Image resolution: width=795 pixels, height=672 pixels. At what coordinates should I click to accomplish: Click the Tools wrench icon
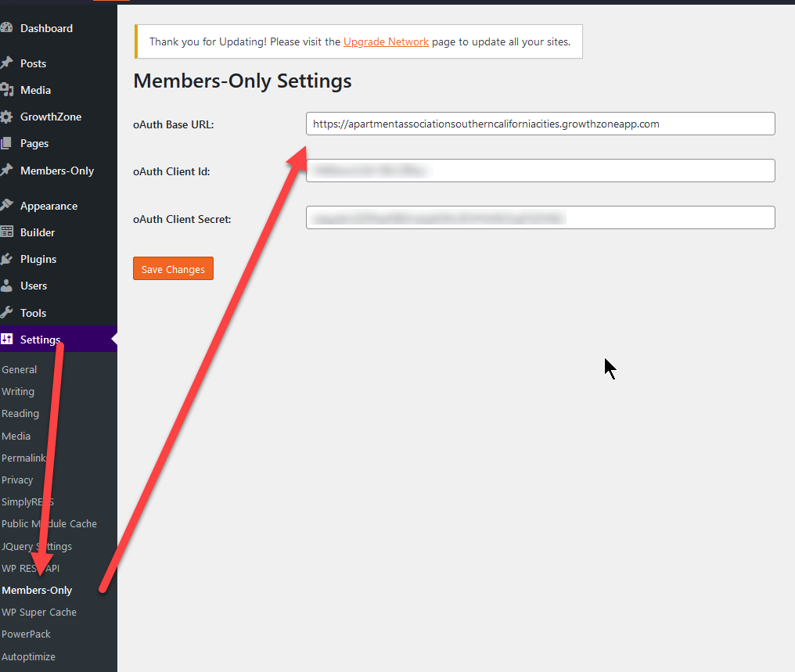click(x=6, y=312)
